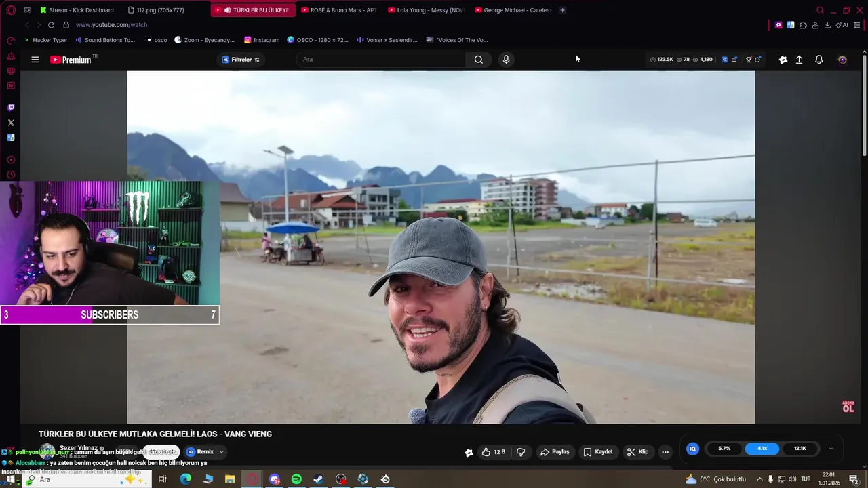Open Discord from the taskbar
Viewport: 868px width, 488px height.
(x=275, y=479)
